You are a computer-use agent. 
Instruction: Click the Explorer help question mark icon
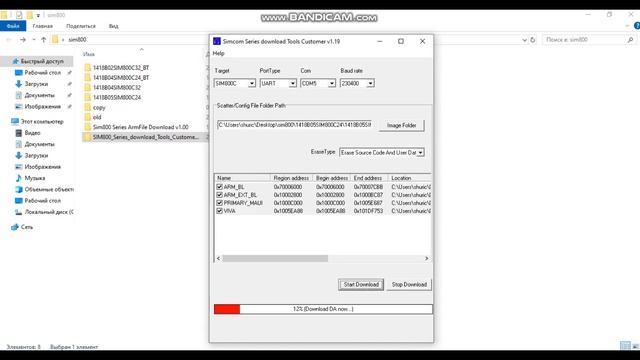click(637, 26)
